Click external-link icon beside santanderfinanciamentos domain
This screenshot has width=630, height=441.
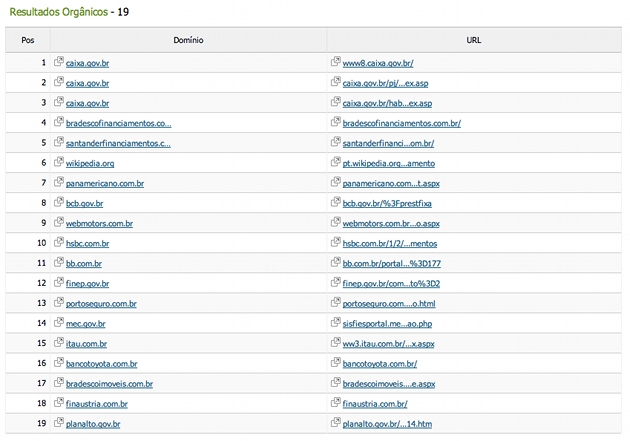point(59,142)
